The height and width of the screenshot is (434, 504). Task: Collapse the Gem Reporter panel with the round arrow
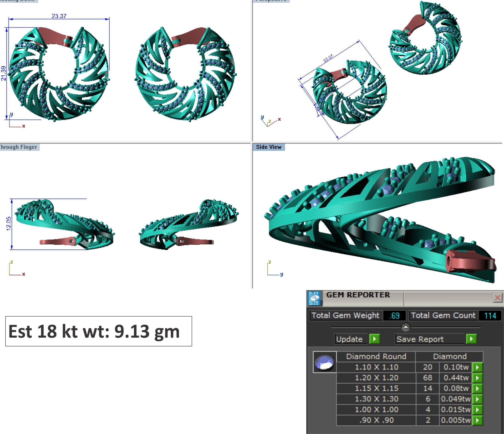coord(406,327)
